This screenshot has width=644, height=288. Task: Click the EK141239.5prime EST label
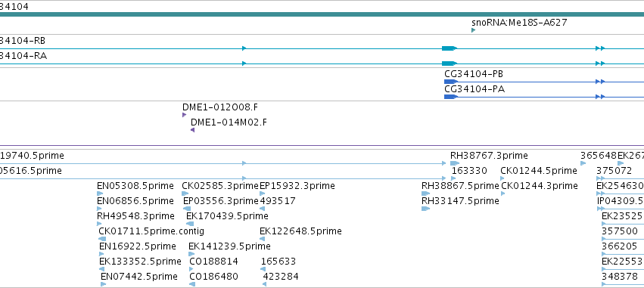point(229,246)
